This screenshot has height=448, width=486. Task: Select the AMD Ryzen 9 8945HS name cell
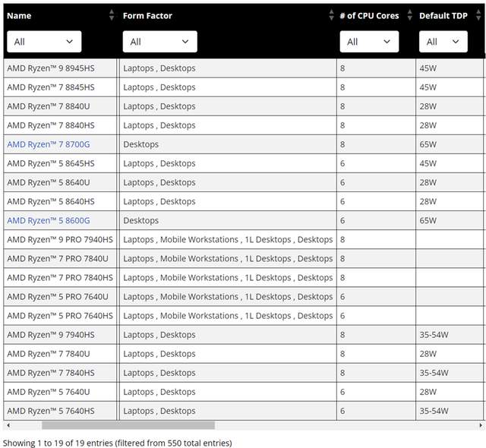60,68
